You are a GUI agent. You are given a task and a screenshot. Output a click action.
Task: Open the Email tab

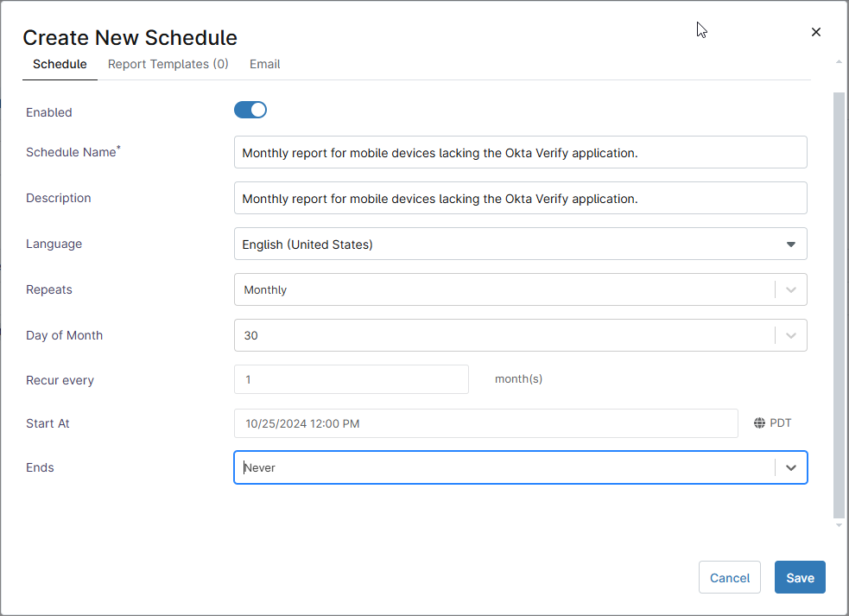pos(264,64)
